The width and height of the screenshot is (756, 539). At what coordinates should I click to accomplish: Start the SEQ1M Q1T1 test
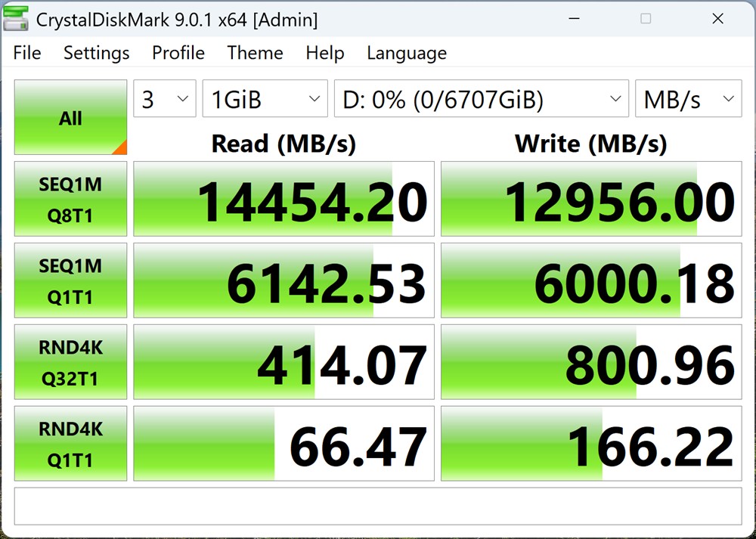pos(70,280)
